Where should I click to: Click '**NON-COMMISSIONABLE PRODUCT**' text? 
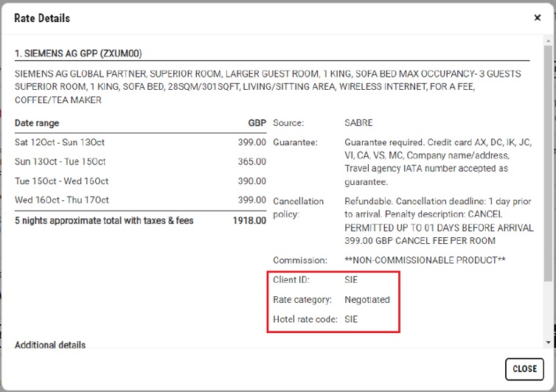tap(425, 260)
